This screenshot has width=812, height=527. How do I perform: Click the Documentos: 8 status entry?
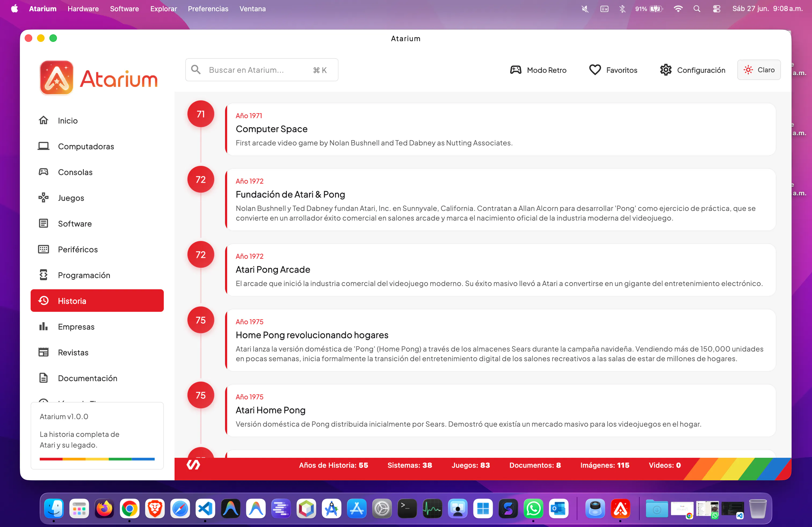click(x=535, y=465)
